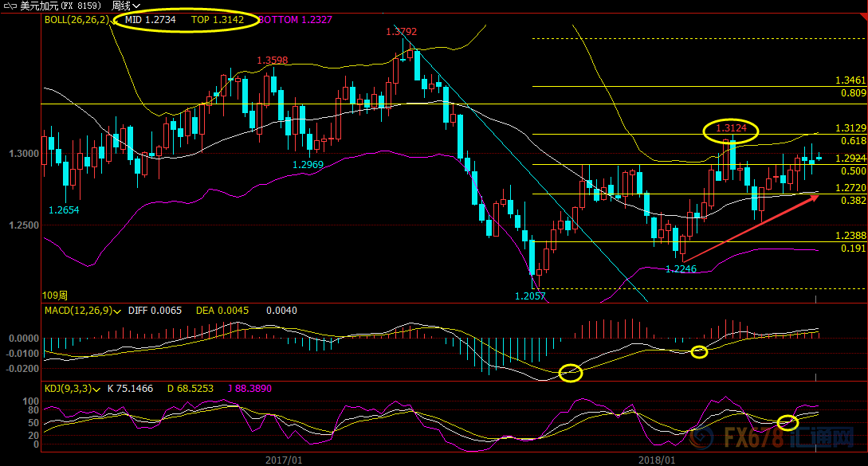Click the 1.3792 peak price label
Viewport: 868px width, 466px height.
tap(401, 32)
